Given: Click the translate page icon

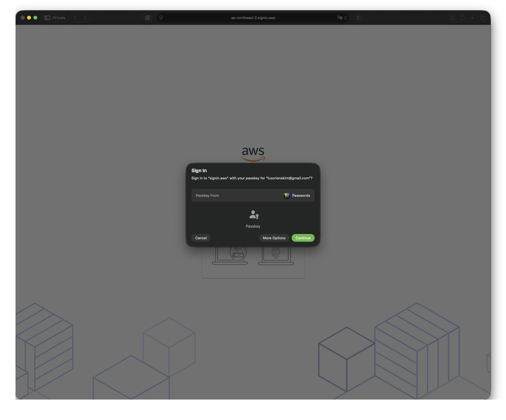Looking at the screenshot, I should tap(339, 18).
